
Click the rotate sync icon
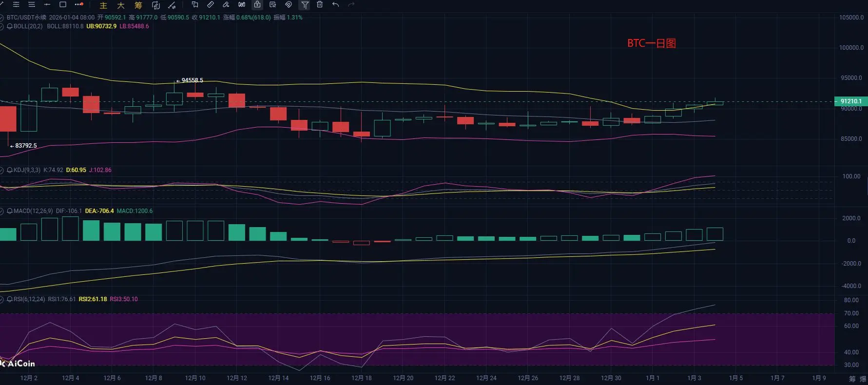pyautogui.click(x=156, y=5)
